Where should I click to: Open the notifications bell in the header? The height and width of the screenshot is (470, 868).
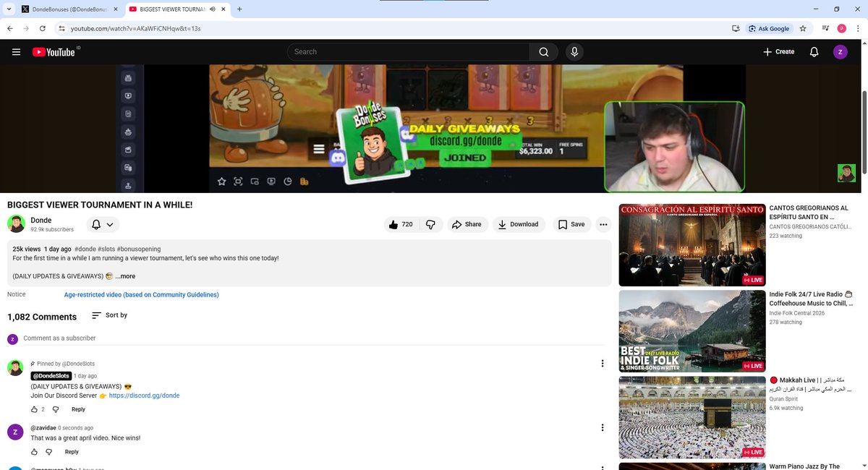[x=814, y=52]
